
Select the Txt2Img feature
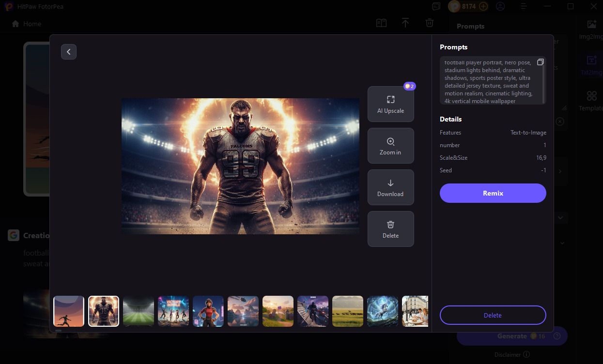[x=591, y=64]
